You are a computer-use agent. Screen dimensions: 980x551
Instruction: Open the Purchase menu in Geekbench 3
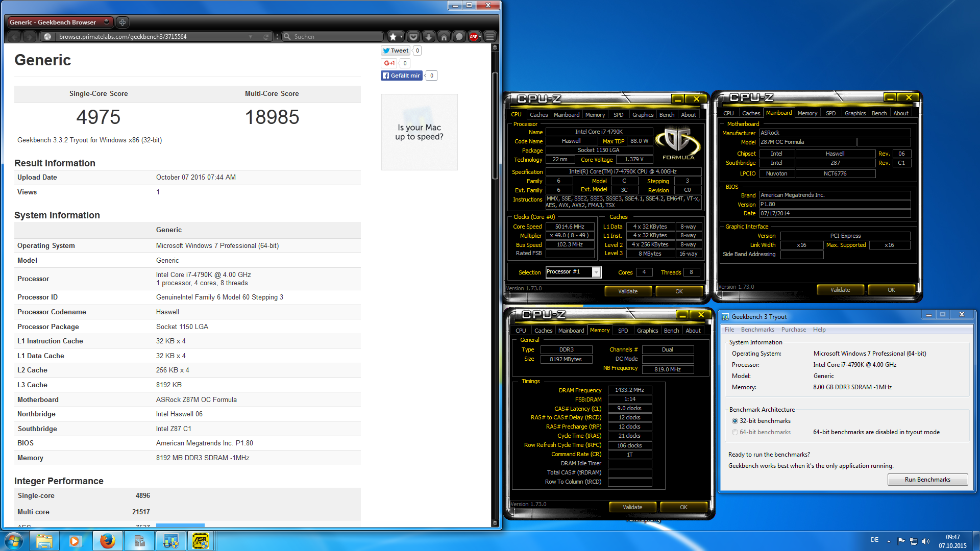tap(794, 330)
